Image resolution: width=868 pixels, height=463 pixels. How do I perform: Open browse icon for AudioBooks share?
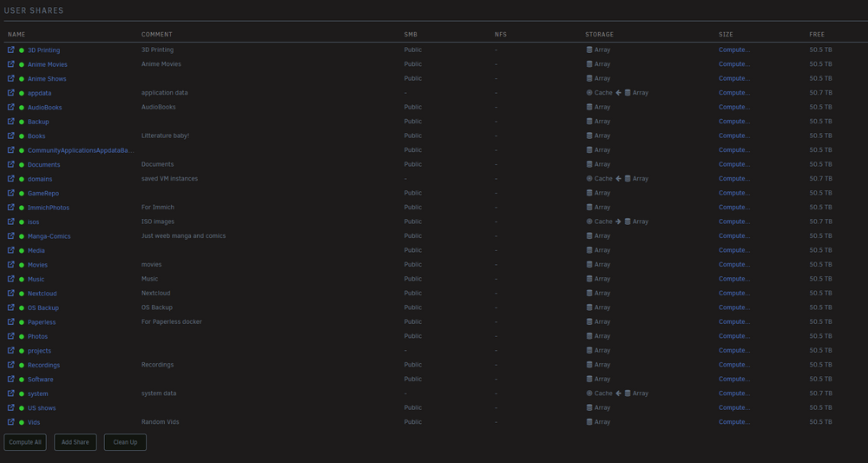(x=10, y=107)
